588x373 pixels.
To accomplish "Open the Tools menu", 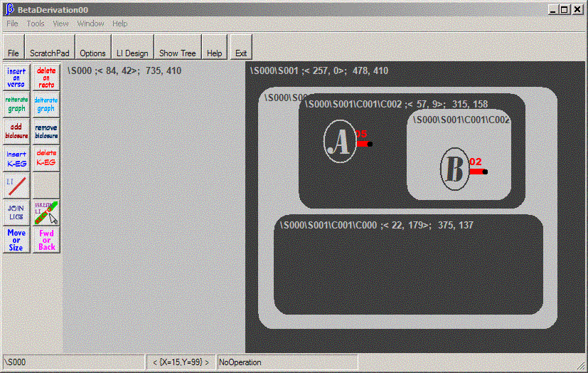I will (x=36, y=23).
